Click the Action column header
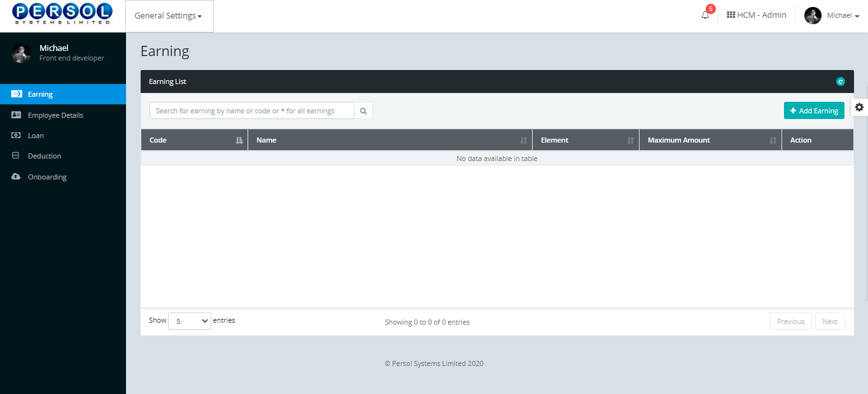 coord(818,140)
